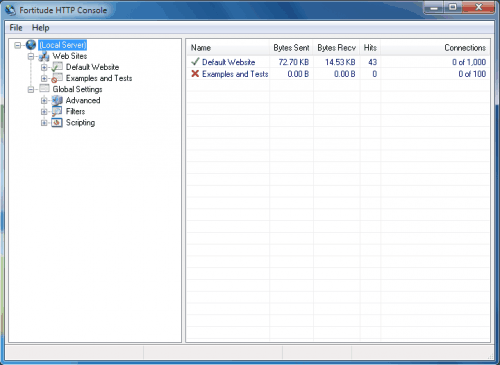The height and width of the screenshot is (365, 500).
Task: Expand the Advanced node
Action: pos(44,101)
